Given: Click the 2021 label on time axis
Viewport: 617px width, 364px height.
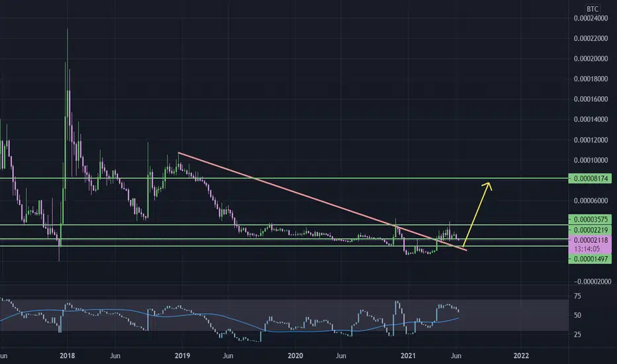Looking at the screenshot, I should tap(408, 356).
